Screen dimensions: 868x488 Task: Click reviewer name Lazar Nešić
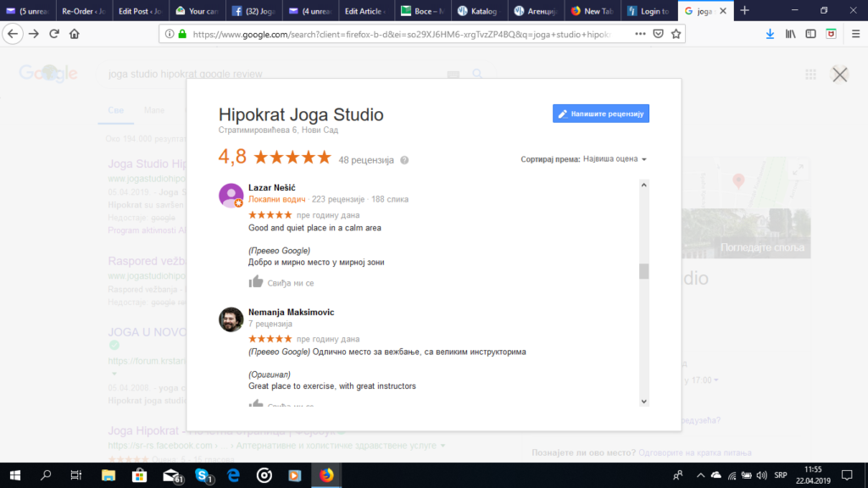[x=272, y=187]
